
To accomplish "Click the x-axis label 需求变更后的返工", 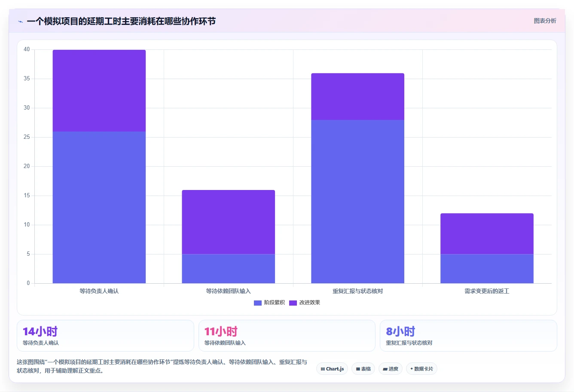I will pyautogui.click(x=487, y=291).
